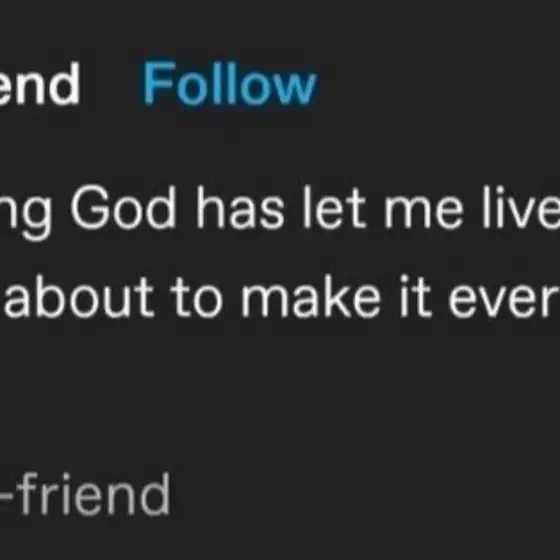This screenshot has width=560, height=560.
Task: Click the word "it" in the second line
Action: point(415,296)
